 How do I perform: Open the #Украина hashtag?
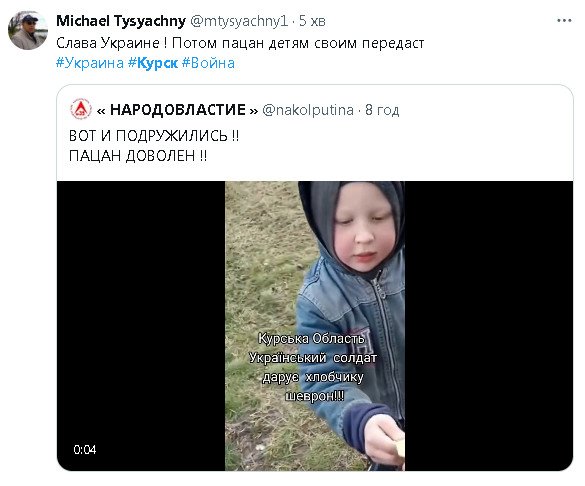[90, 63]
